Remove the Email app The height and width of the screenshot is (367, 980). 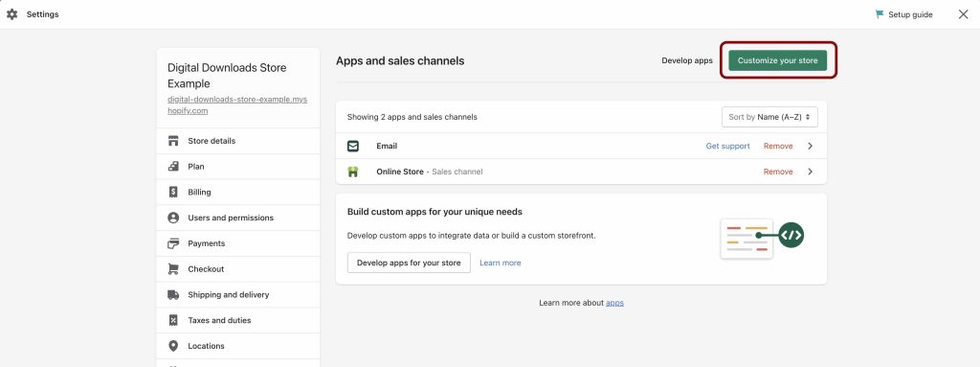tap(778, 146)
